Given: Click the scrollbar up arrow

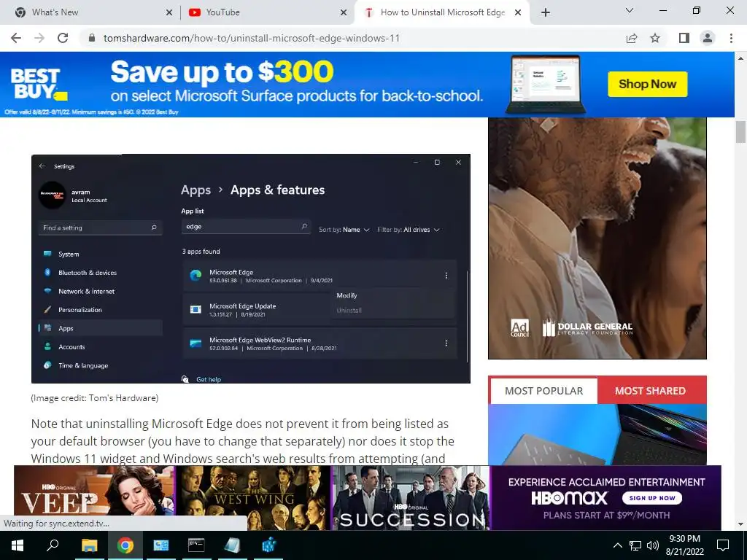Looking at the screenshot, I should pos(740,58).
